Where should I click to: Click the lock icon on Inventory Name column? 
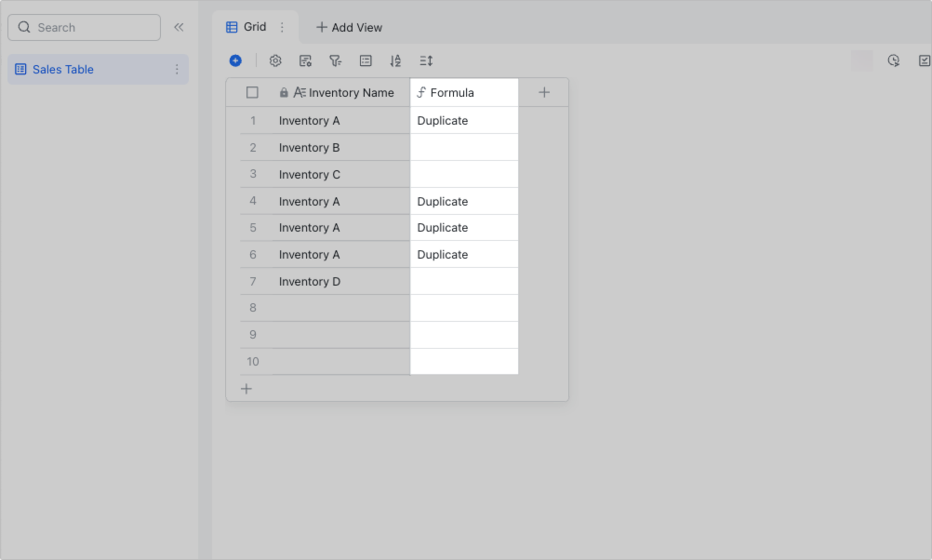283,92
